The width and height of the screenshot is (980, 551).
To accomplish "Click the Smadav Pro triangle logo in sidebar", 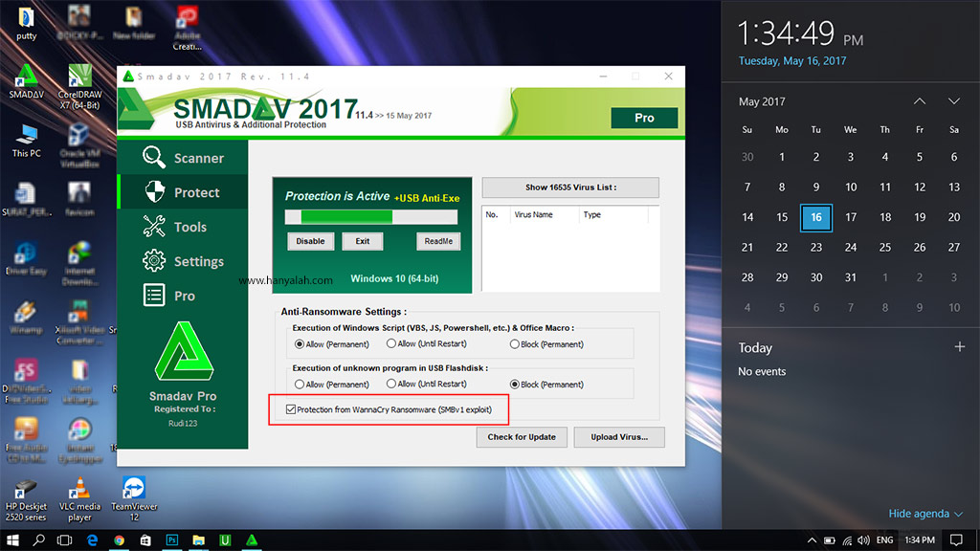I will (x=184, y=352).
